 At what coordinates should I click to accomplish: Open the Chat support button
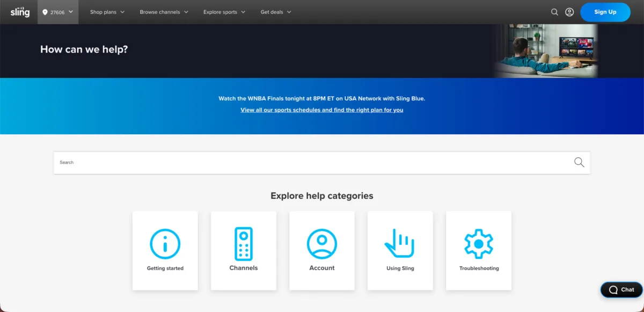click(621, 289)
